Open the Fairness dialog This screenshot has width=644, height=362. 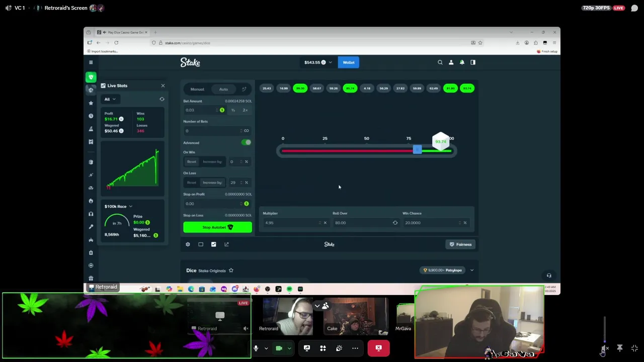(x=461, y=244)
